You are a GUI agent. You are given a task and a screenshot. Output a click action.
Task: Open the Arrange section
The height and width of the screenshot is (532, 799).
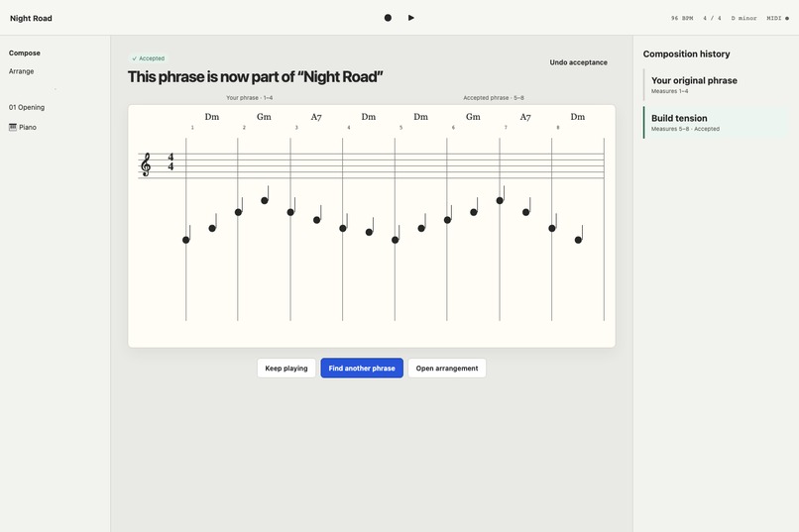tap(22, 71)
